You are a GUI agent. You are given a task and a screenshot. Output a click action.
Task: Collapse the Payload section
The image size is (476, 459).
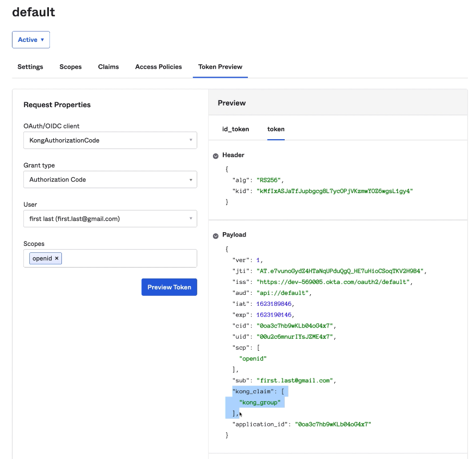pyautogui.click(x=216, y=235)
